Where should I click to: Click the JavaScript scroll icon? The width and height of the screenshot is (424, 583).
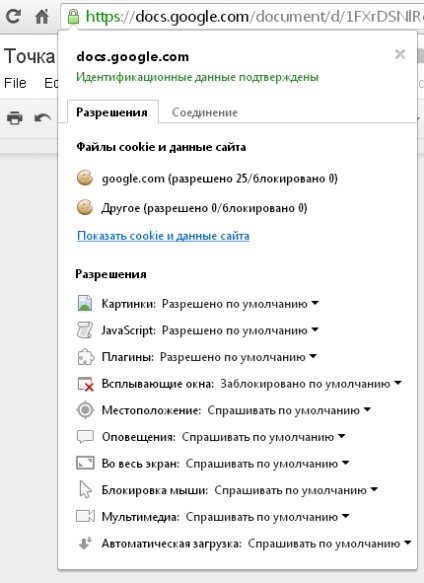click(85, 330)
